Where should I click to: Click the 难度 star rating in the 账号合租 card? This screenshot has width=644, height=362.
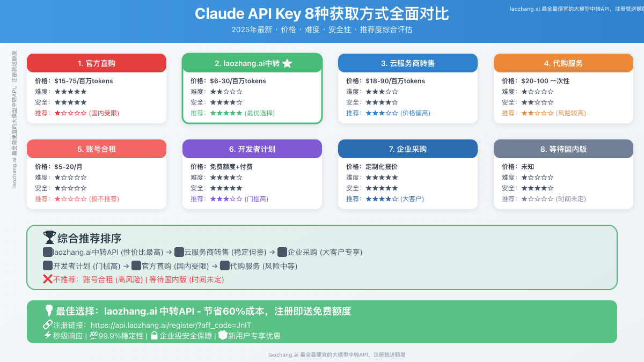(x=70, y=178)
